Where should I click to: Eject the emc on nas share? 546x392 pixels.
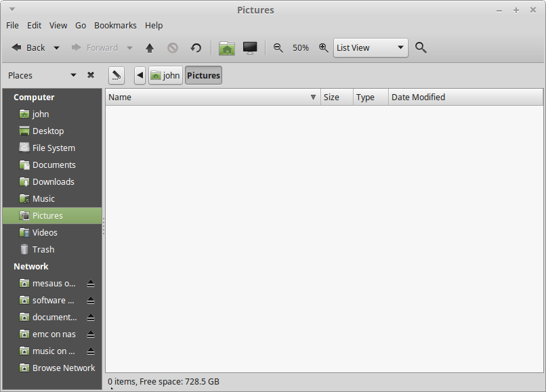click(x=91, y=334)
